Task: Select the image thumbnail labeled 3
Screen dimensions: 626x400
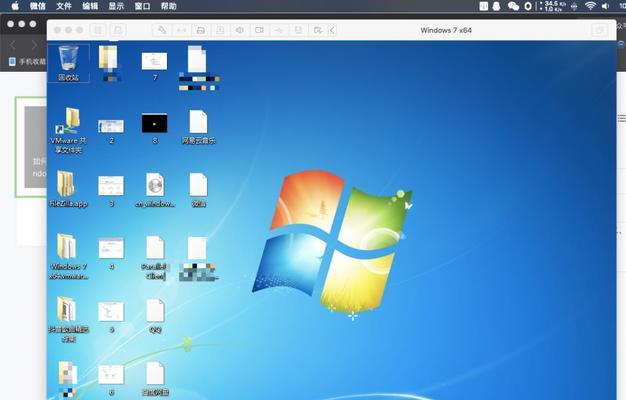Action: tap(111, 192)
